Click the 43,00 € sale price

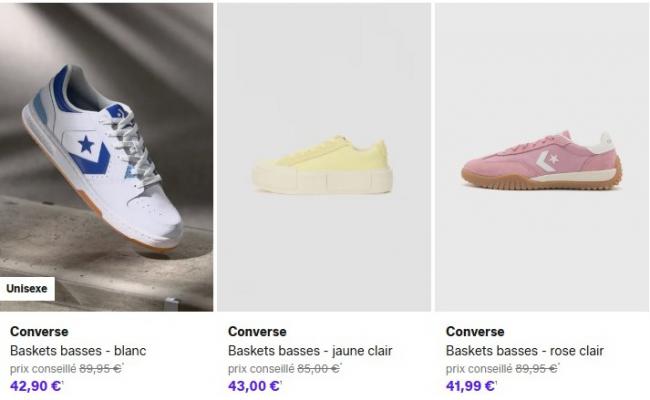pyautogui.click(x=254, y=386)
